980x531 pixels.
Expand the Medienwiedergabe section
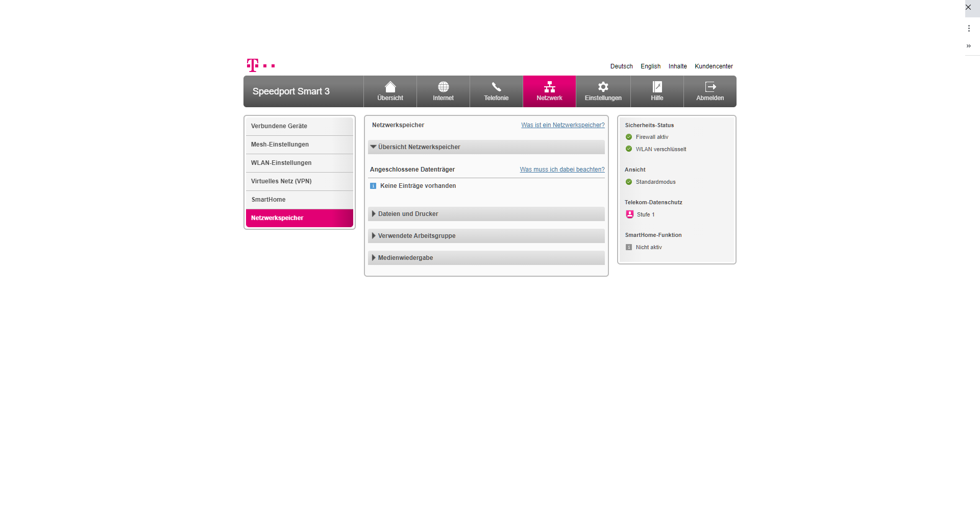[486, 258]
